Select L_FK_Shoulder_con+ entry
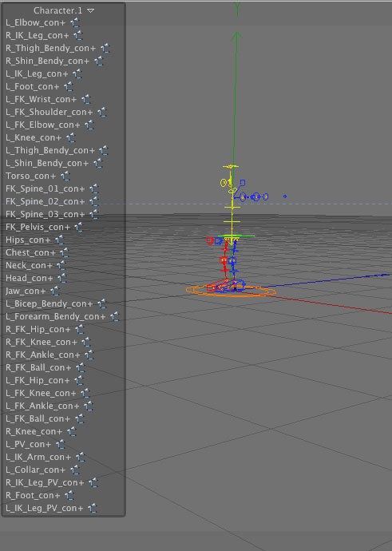 (49, 112)
